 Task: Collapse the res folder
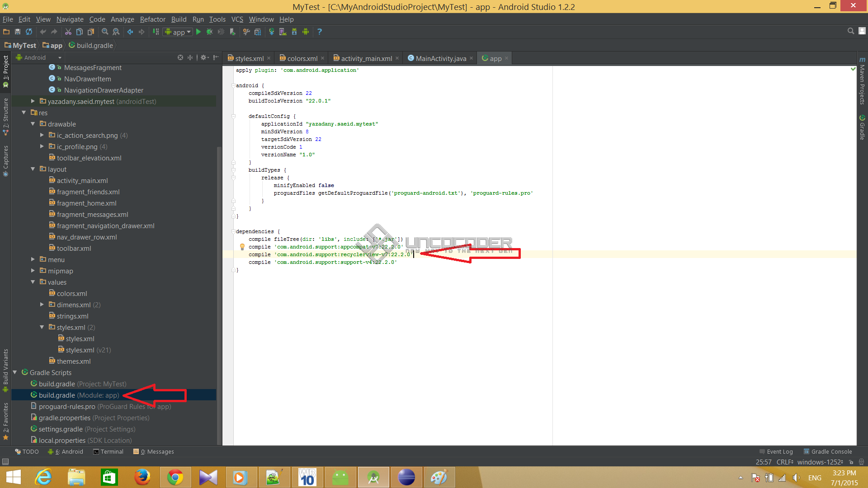point(24,113)
